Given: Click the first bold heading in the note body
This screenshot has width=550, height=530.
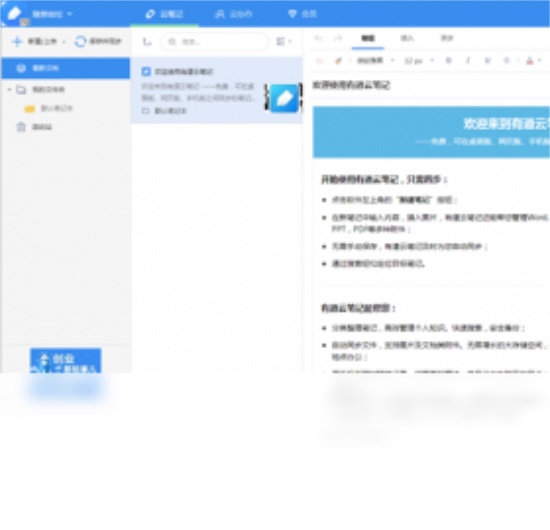Looking at the screenshot, I should pyautogui.click(x=384, y=180).
